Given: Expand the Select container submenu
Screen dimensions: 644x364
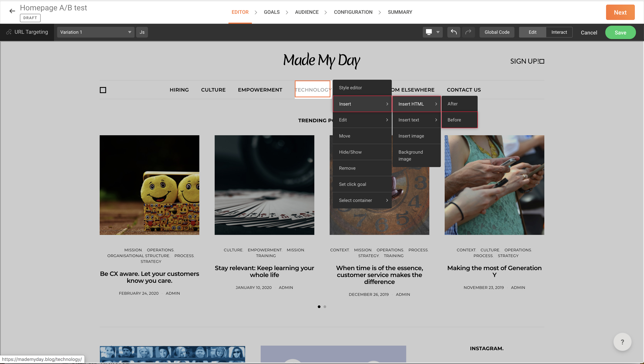Looking at the screenshot, I should point(362,200).
